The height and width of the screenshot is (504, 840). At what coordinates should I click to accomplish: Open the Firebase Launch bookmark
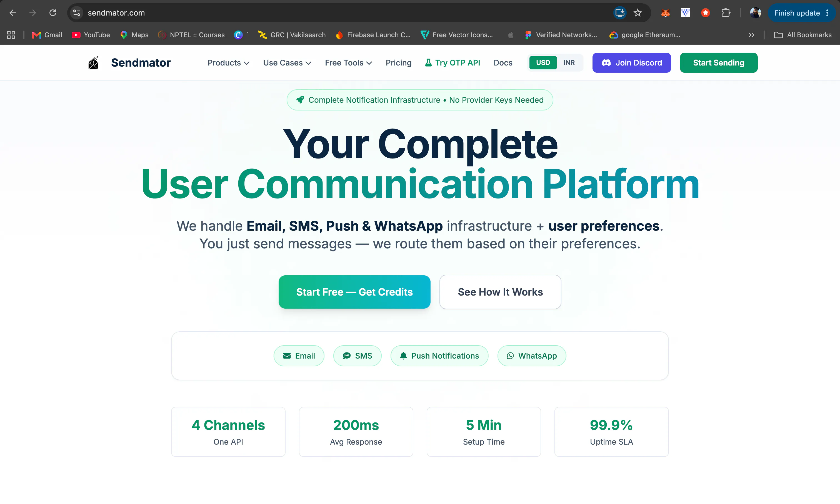[373, 35]
